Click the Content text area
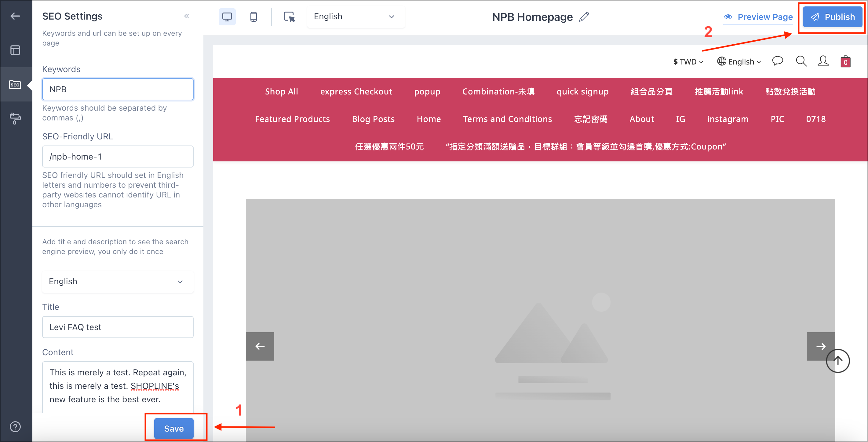This screenshot has width=868, height=442. [118, 387]
